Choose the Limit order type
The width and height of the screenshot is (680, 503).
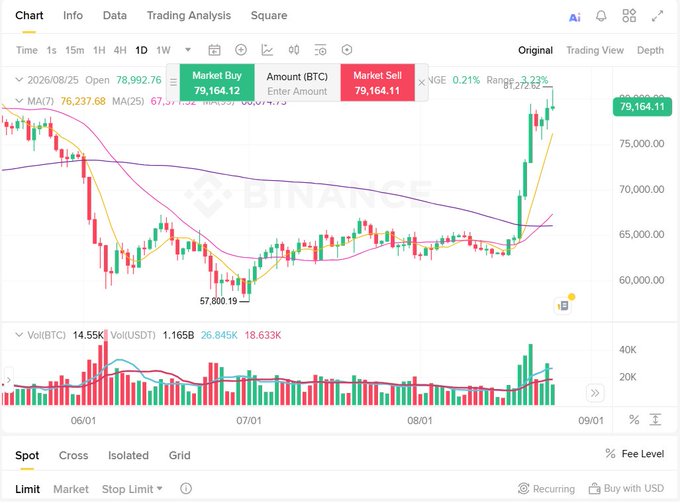(x=27, y=489)
